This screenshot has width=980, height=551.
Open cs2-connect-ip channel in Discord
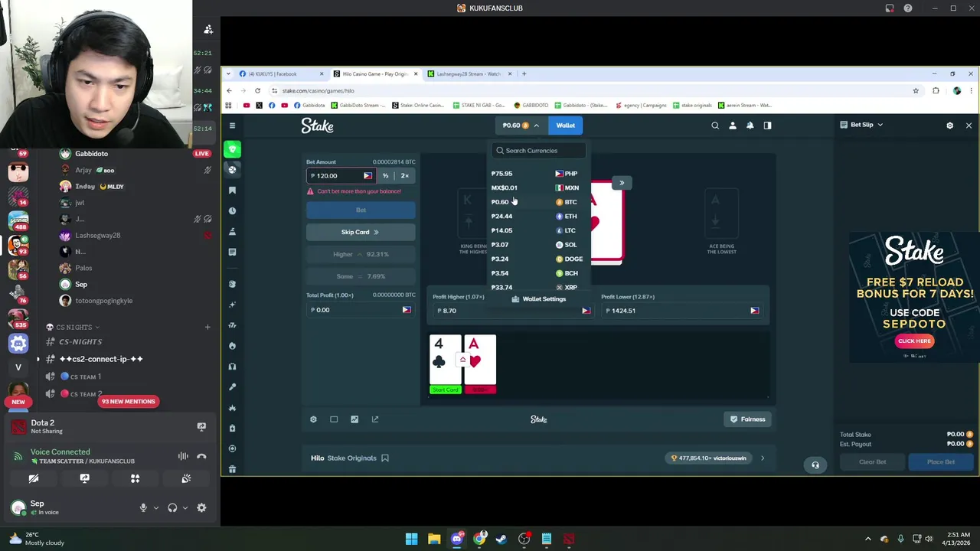pos(100,359)
